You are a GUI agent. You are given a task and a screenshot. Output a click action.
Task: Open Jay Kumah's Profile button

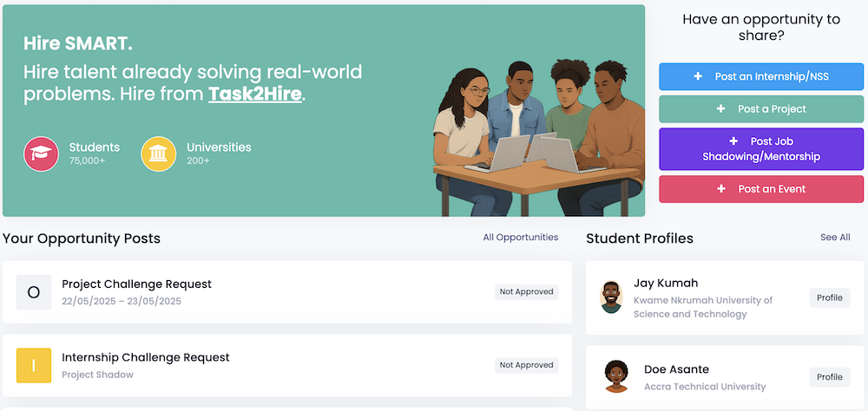coord(829,297)
